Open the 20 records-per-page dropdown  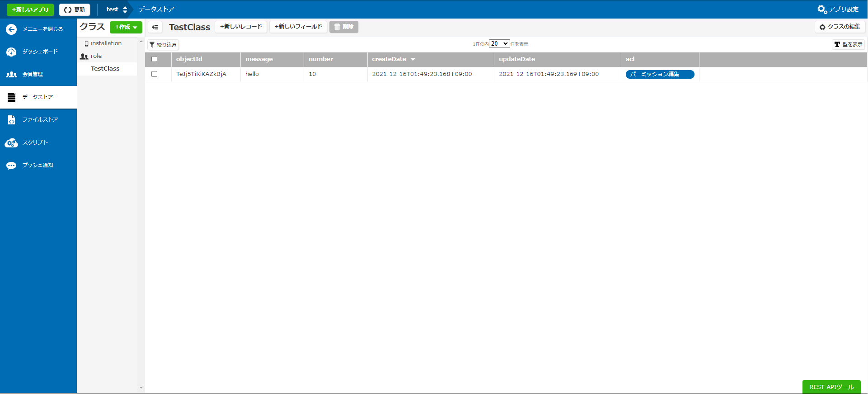(x=499, y=44)
